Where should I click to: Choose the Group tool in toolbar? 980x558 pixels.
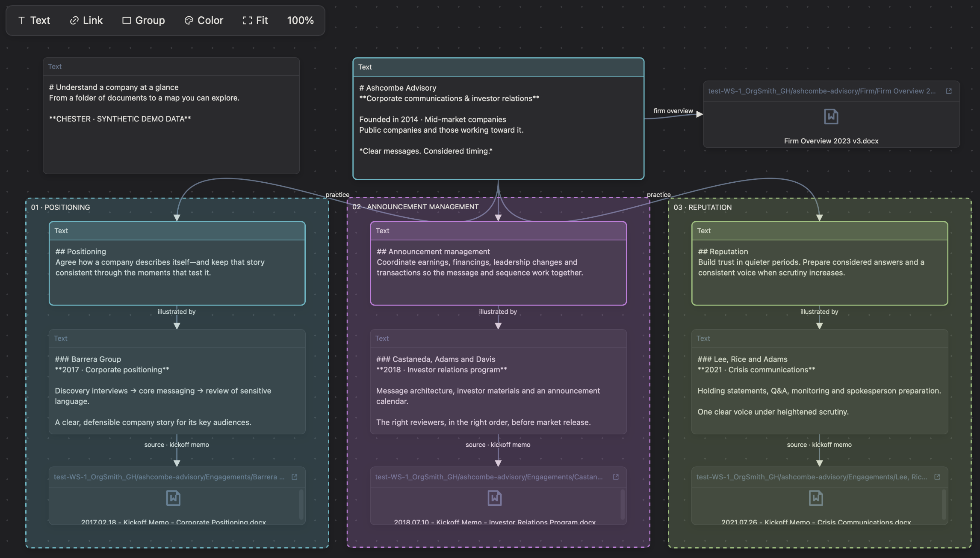coord(143,21)
